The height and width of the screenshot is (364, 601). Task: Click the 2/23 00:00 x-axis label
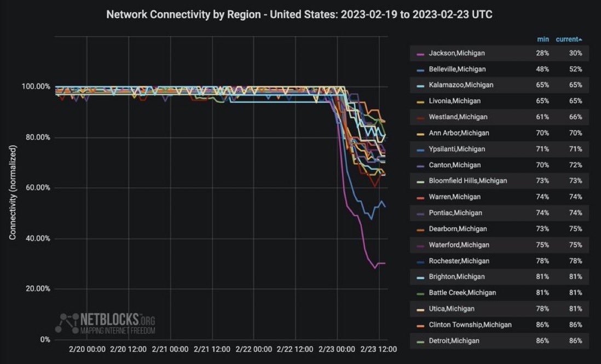(337, 349)
